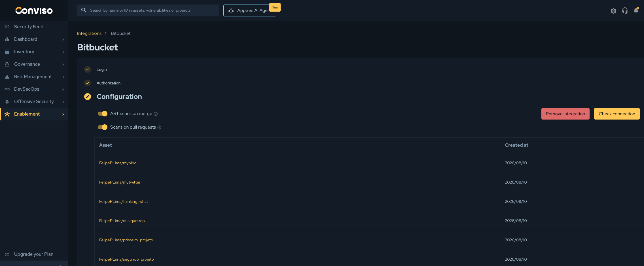Open FelipePLima/thinking_what asset link
644x266 pixels.
click(124, 201)
